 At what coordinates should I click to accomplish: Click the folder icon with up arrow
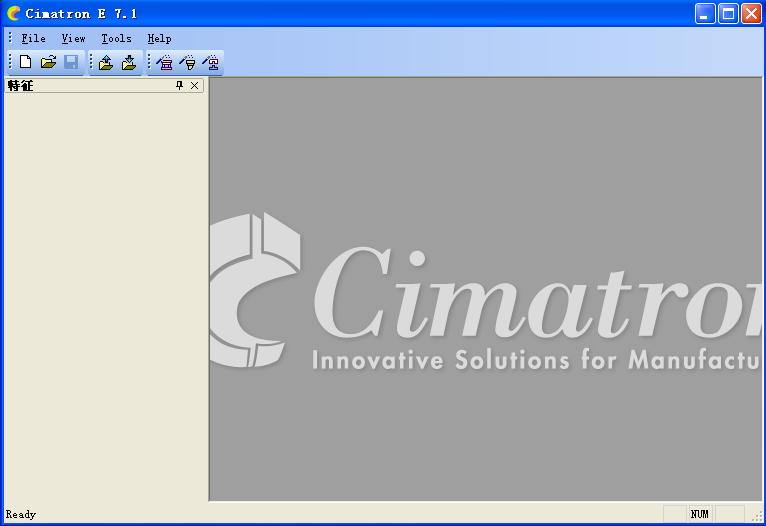pos(106,63)
